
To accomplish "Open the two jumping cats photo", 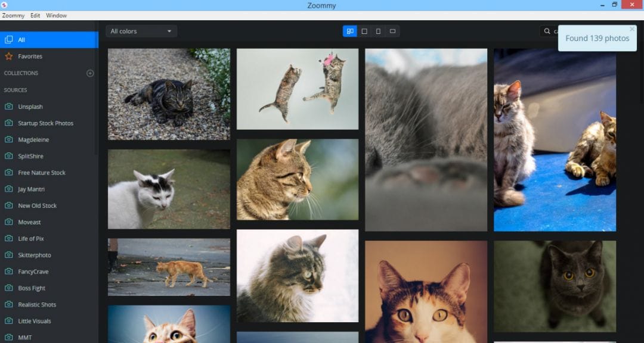I will (298, 89).
